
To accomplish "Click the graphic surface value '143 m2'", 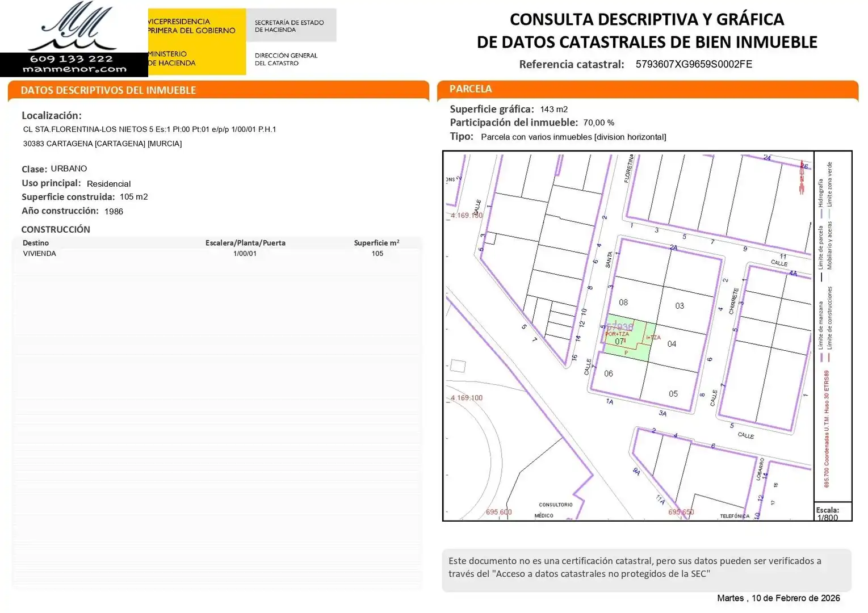I will (x=553, y=109).
